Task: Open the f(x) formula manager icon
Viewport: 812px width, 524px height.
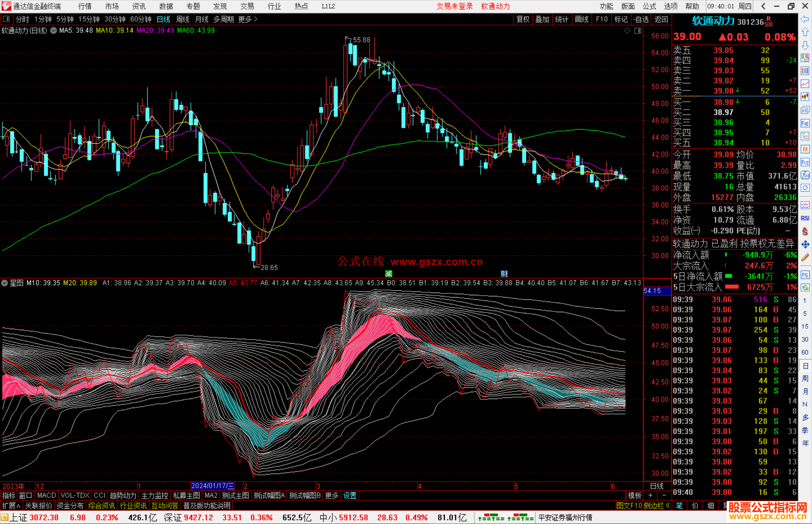Action: coord(805,175)
